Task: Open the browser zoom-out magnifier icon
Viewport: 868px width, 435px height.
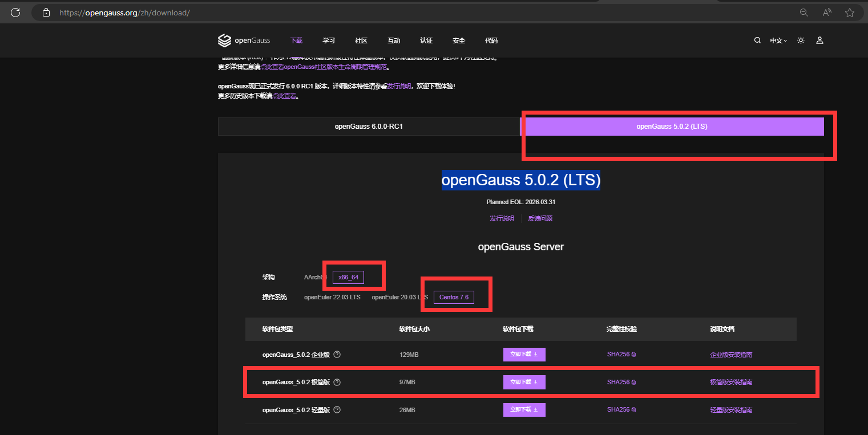Action: tap(804, 13)
